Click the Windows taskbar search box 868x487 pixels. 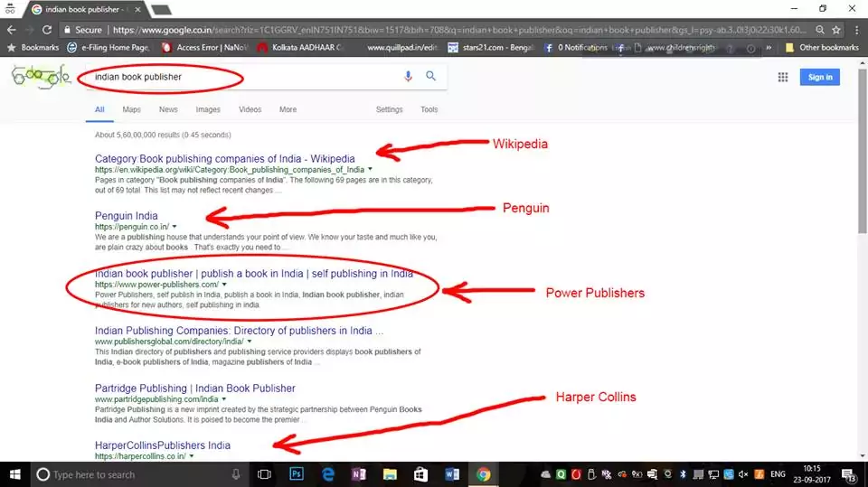click(138, 474)
